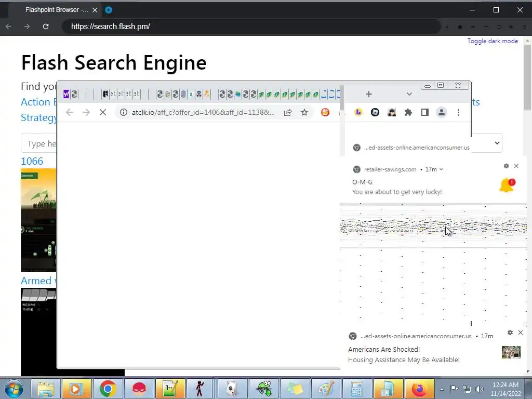The width and height of the screenshot is (532, 399).
Task: Open network tray icon
Action: (467, 389)
